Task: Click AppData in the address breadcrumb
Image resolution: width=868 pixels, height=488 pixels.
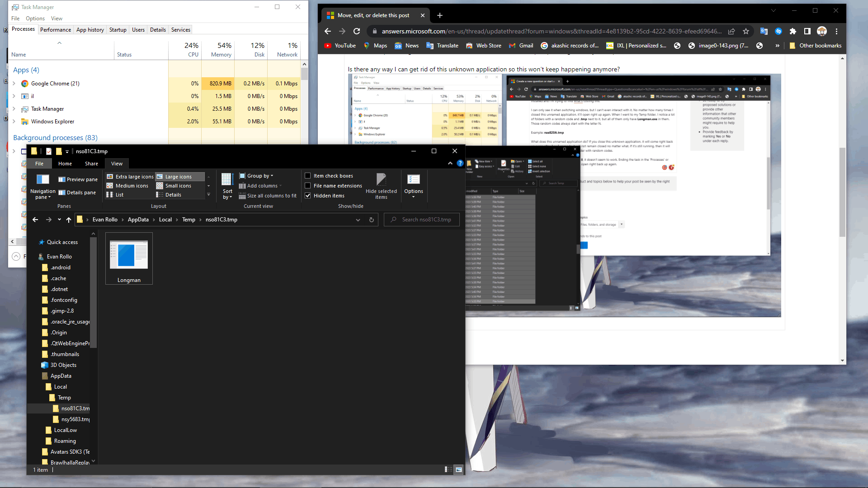Action: (x=138, y=220)
